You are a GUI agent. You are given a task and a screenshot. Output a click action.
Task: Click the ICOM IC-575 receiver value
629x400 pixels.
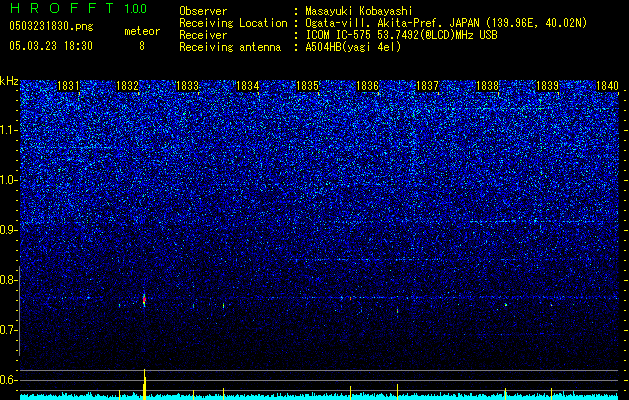click(x=401, y=35)
